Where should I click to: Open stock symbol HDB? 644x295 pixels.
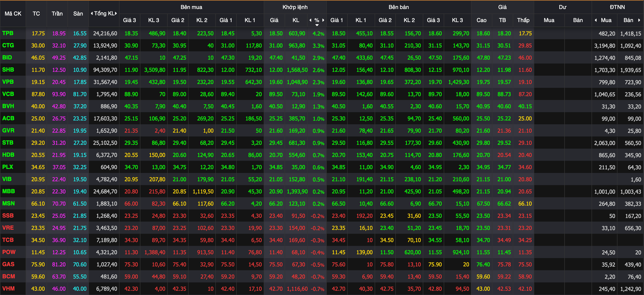click(8, 155)
